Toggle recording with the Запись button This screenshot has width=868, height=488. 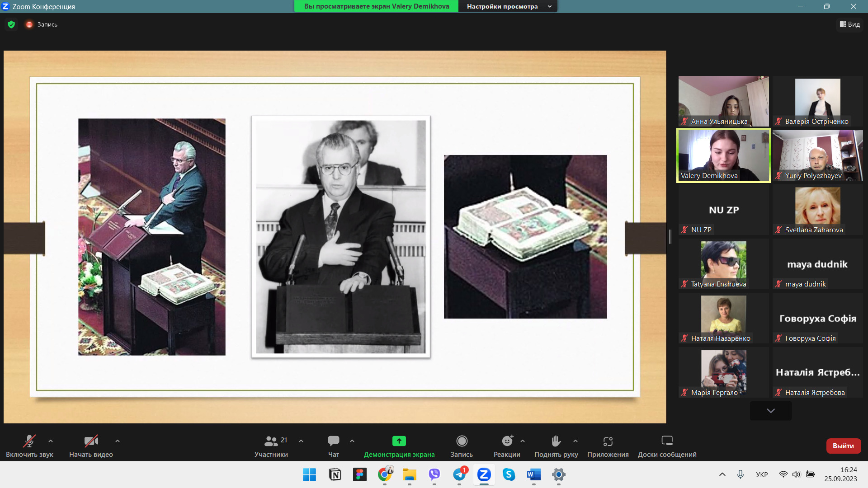tap(462, 441)
